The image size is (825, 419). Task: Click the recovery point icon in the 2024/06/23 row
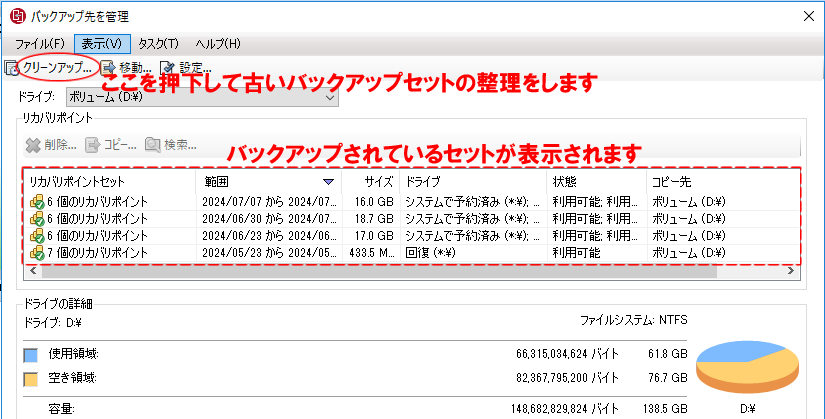[x=37, y=236]
